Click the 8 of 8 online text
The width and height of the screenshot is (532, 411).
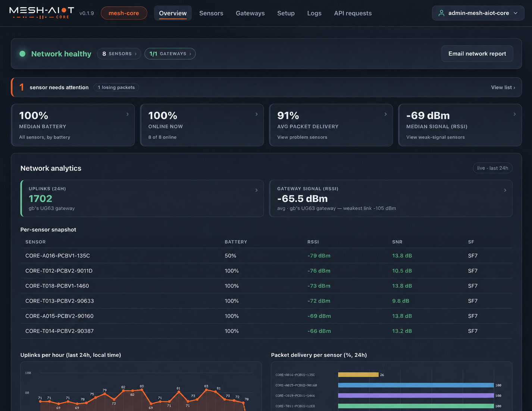[x=162, y=137]
